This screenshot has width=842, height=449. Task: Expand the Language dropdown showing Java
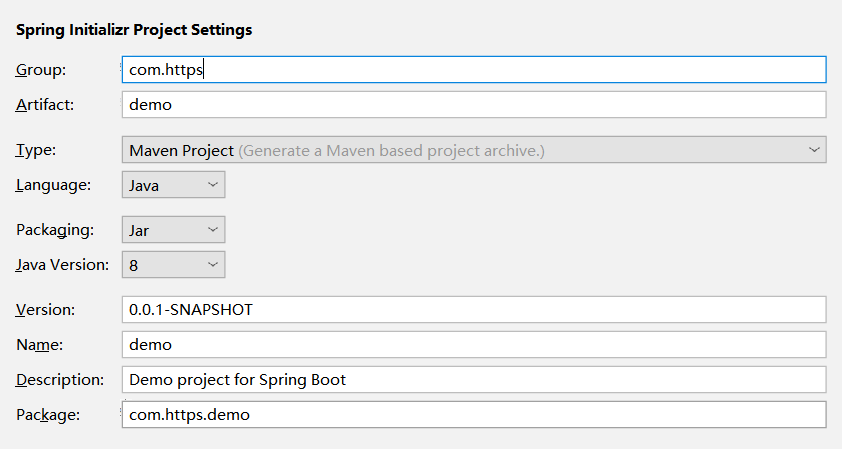(x=173, y=185)
